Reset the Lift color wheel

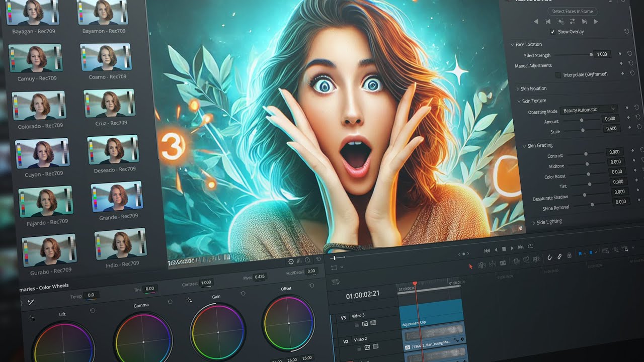[x=93, y=311]
